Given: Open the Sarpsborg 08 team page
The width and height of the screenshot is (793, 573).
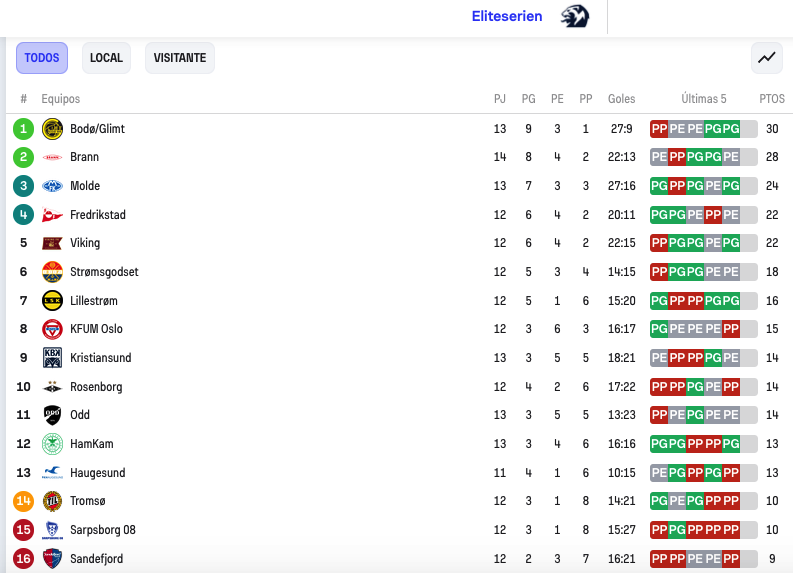Looking at the screenshot, I should (103, 530).
